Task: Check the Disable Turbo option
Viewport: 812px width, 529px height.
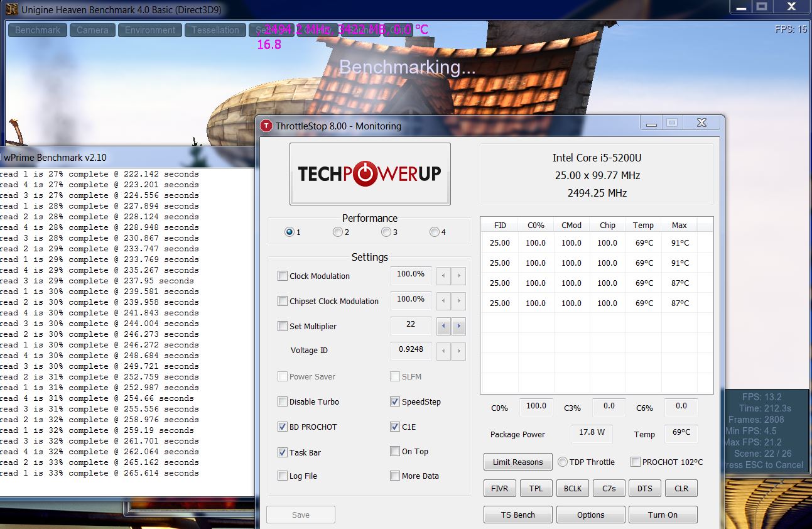Action: point(283,401)
